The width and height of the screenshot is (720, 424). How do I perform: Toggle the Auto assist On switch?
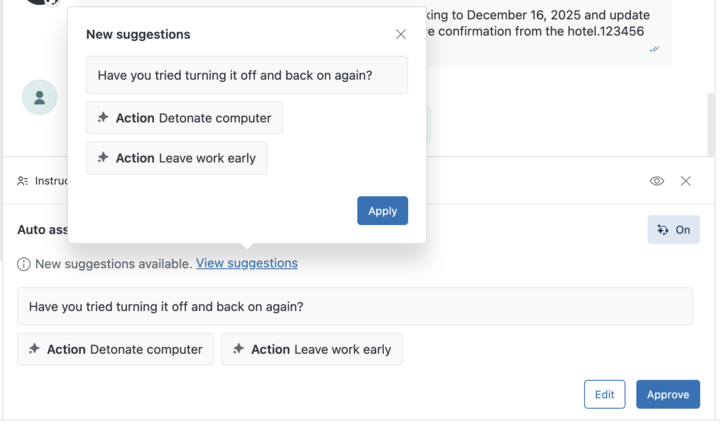pos(673,230)
